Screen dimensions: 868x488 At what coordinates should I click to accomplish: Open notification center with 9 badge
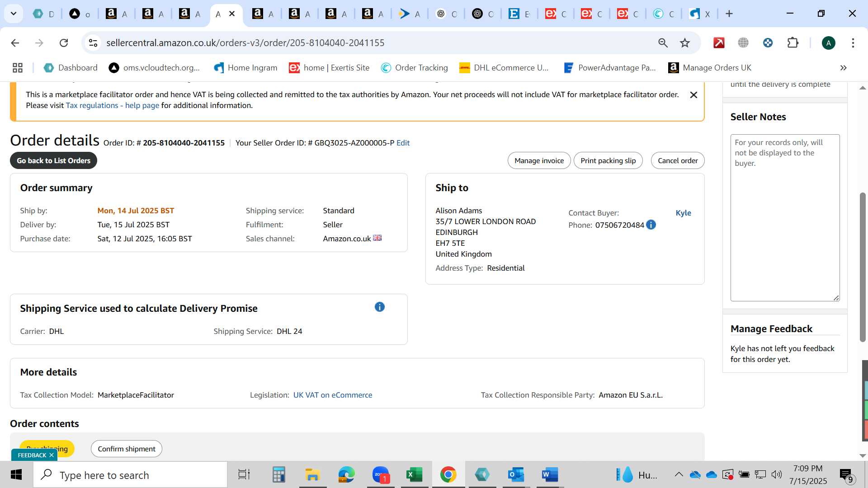point(846,475)
